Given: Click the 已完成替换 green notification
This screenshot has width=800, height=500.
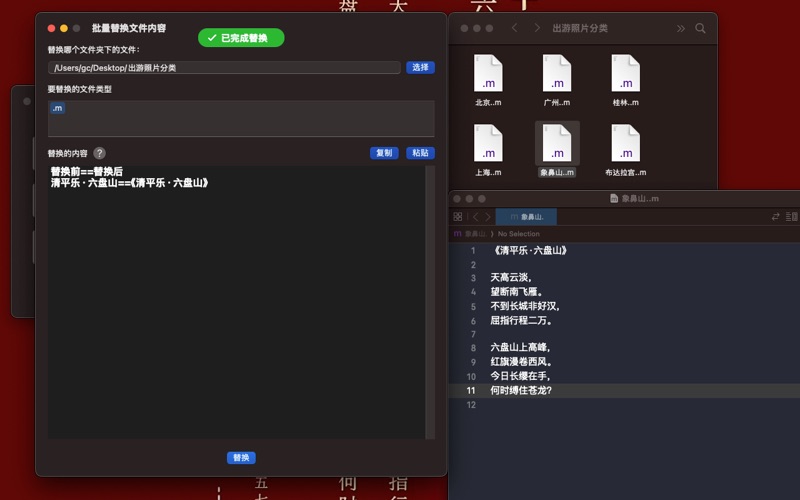Looking at the screenshot, I should point(241,38).
